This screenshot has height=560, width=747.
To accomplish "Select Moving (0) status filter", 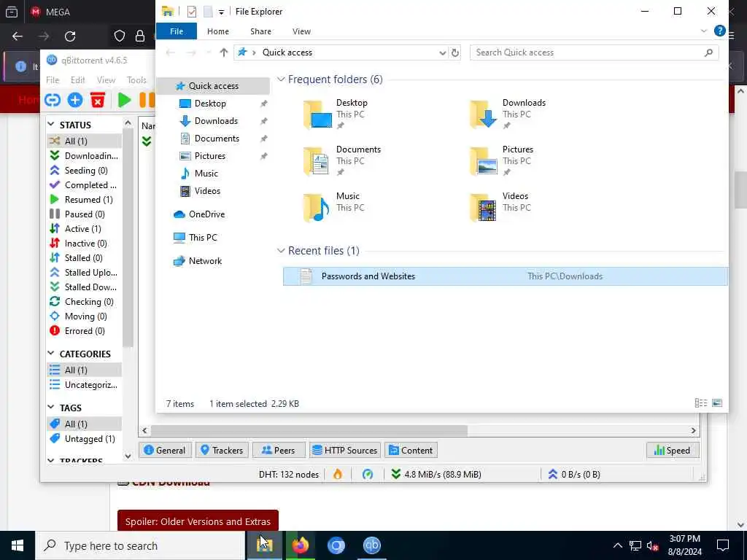I will pyautogui.click(x=85, y=316).
